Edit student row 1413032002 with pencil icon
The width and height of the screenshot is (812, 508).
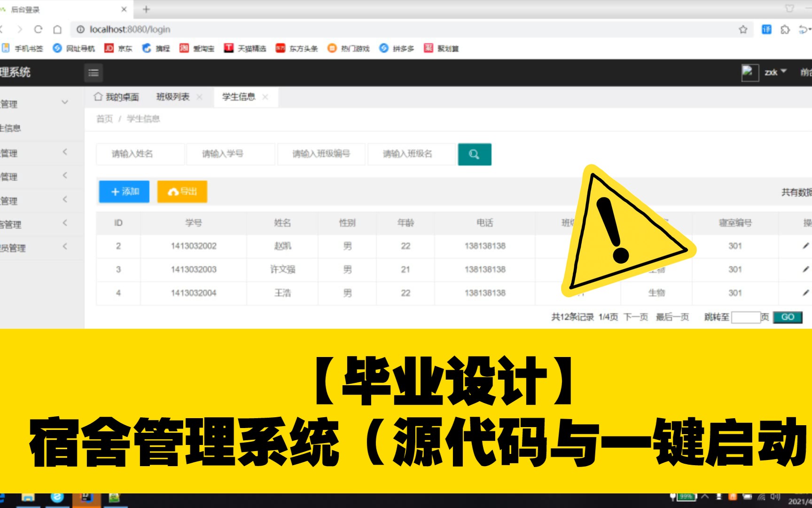pyautogui.click(x=805, y=246)
